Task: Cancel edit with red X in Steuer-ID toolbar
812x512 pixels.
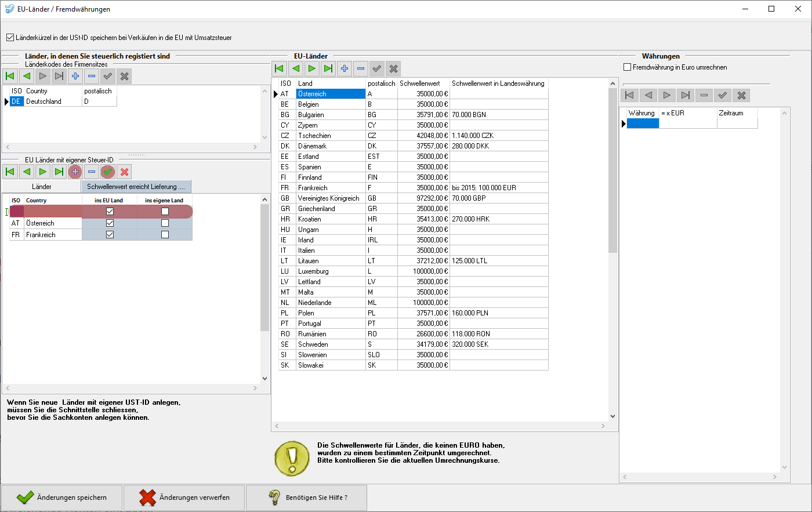Action: 124,172
